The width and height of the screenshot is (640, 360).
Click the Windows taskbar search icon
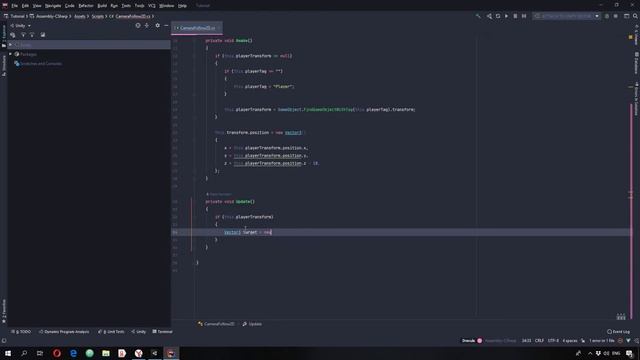click(x=24, y=353)
